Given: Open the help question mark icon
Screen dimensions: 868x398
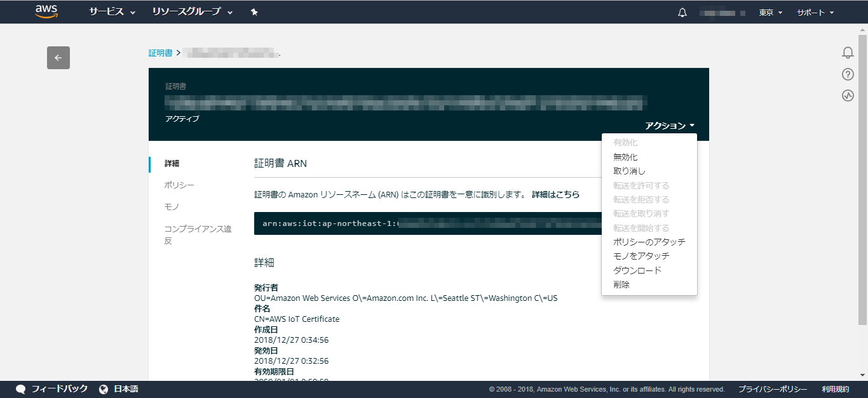Looking at the screenshot, I should 848,74.
